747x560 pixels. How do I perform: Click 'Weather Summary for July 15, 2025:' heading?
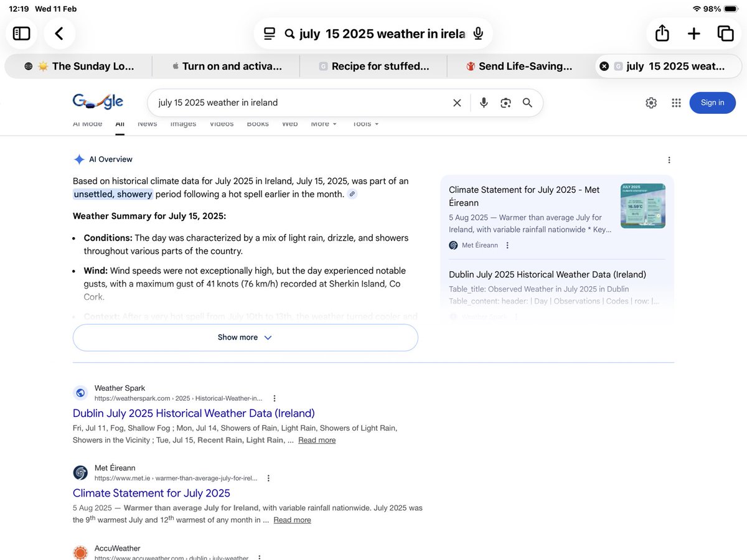149,216
